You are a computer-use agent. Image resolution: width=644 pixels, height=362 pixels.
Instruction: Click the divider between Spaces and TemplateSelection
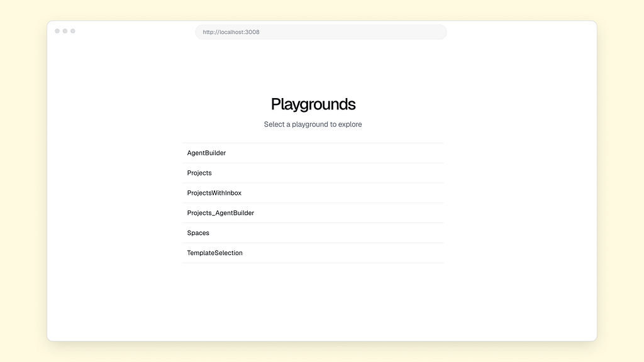313,243
